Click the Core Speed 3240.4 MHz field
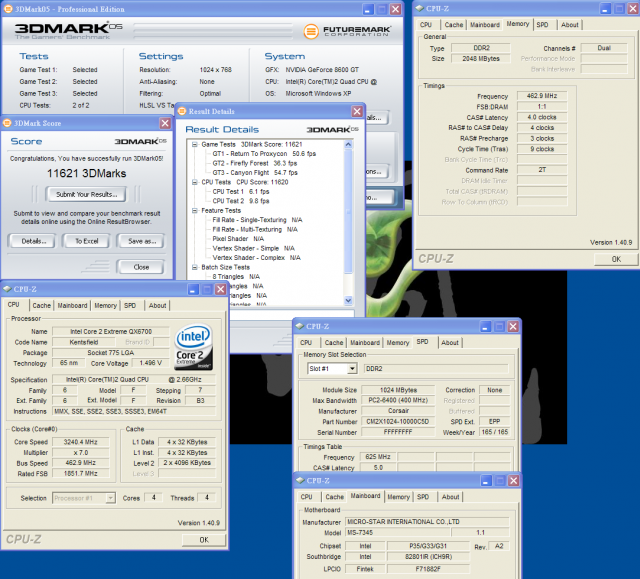 [80, 442]
